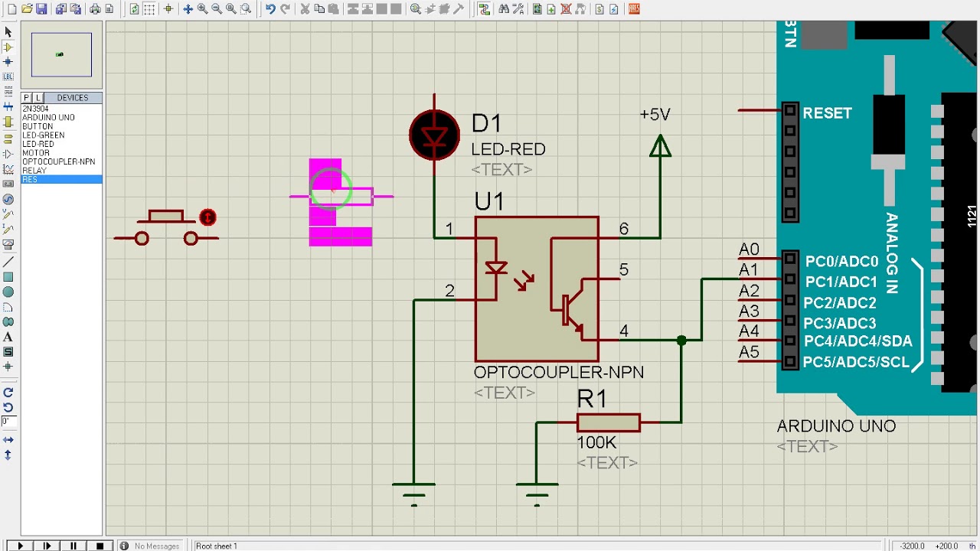Pause the simulation
Screen dimensions: 980x551
(73, 546)
